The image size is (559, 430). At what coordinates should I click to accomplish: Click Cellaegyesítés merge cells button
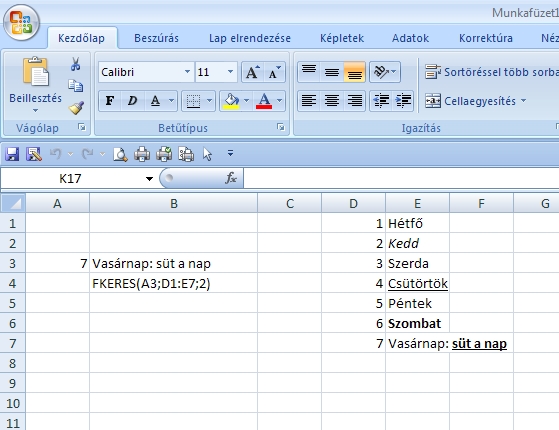click(470, 101)
